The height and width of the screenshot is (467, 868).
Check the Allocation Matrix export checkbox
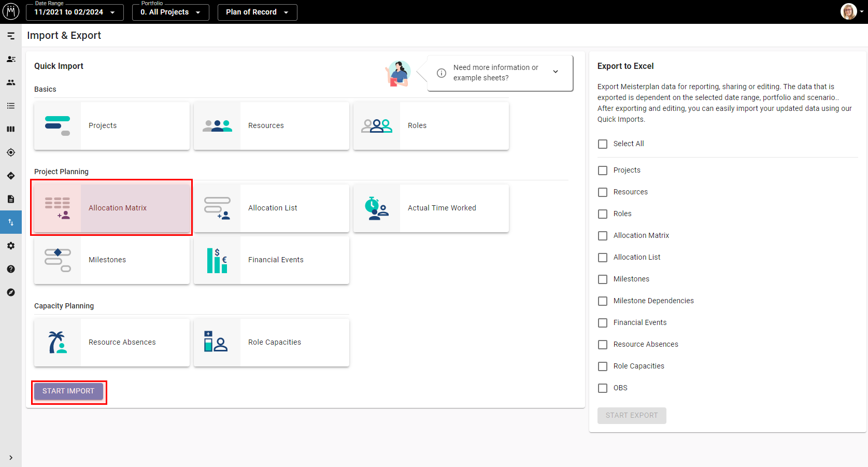coord(603,236)
